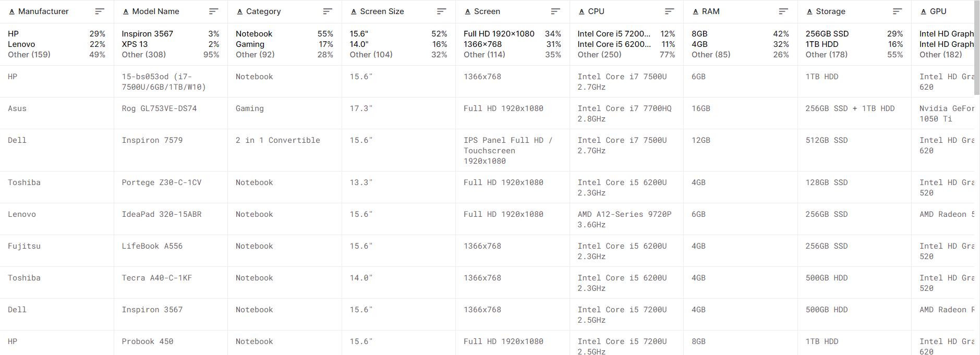Click text-type icon beside CPU header
980x355 pixels.
tap(582, 11)
